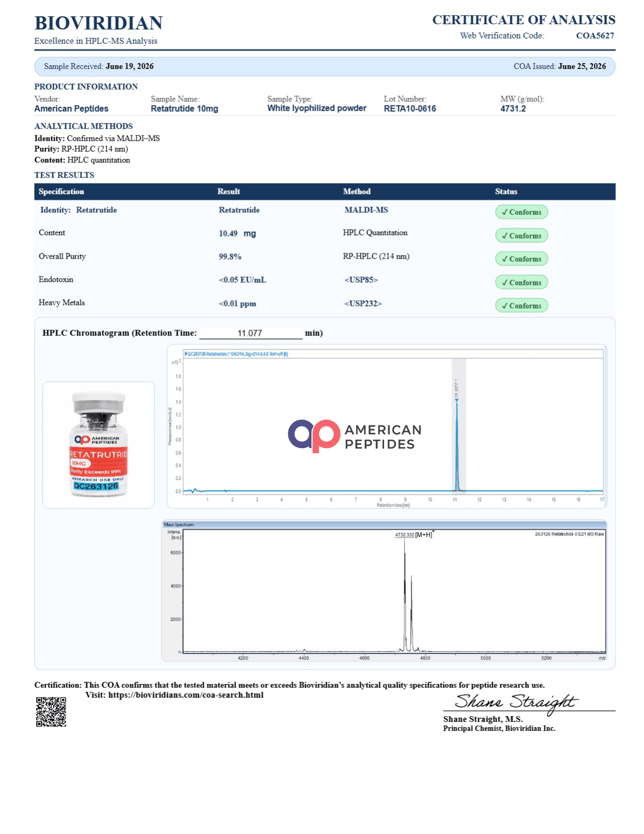Click the HPLC chromatogram plot

pyautogui.click(x=387, y=426)
